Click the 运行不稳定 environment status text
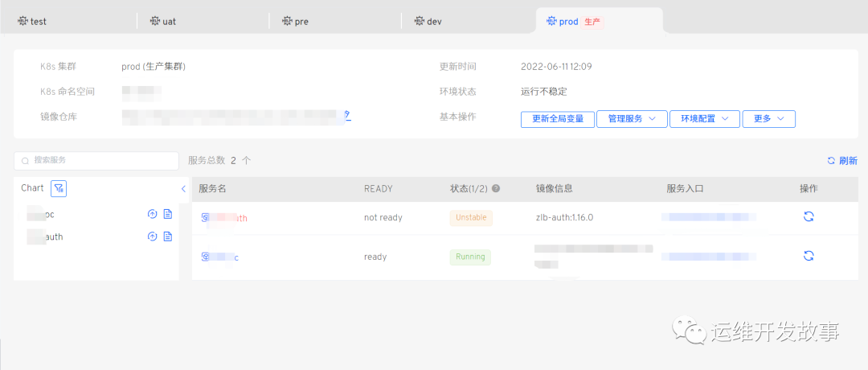Viewport: 868px width, 370px height. (543, 92)
